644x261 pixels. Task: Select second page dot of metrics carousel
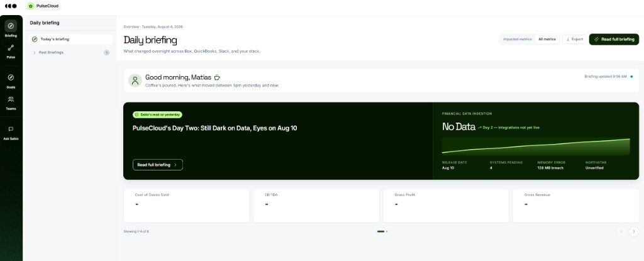click(x=387, y=231)
